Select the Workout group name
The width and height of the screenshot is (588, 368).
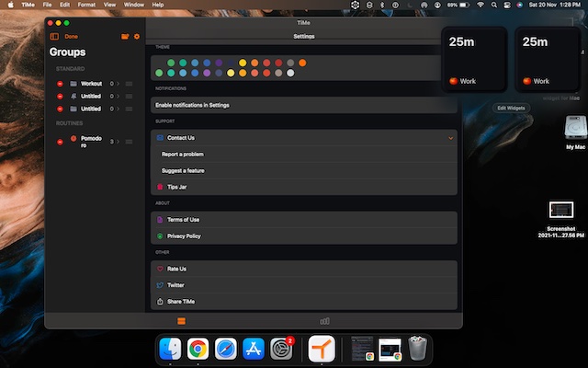92,84
